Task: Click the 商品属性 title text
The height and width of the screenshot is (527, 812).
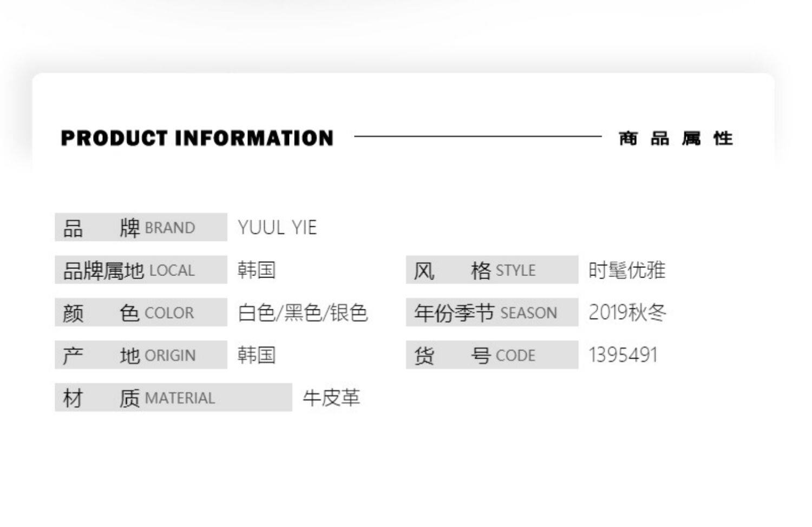Action: (x=676, y=139)
